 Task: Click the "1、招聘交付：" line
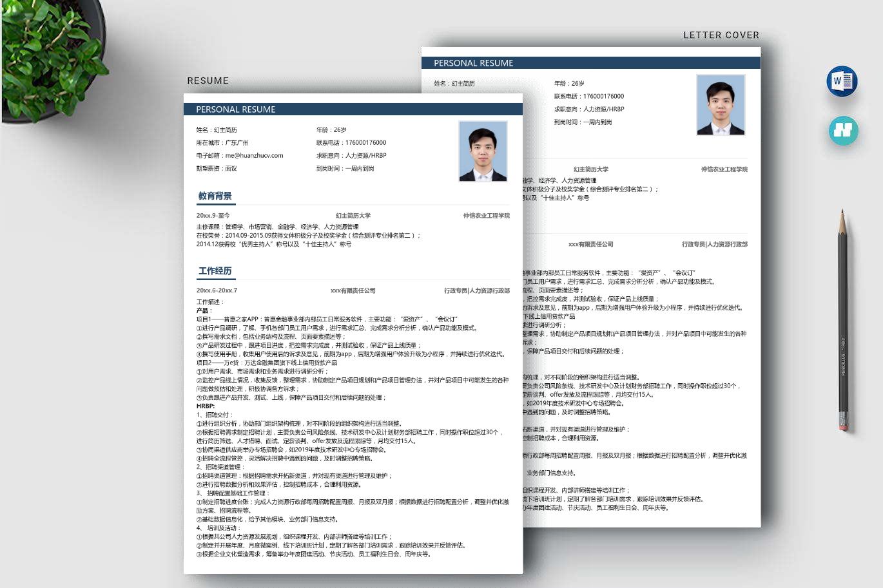click(215, 415)
